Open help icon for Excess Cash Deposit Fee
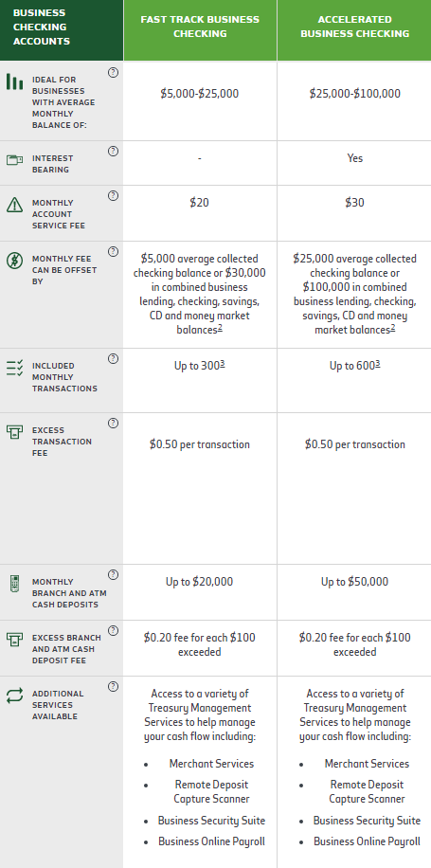Image resolution: width=431 pixels, height=868 pixels. pyautogui.click(x=113, y=630)
